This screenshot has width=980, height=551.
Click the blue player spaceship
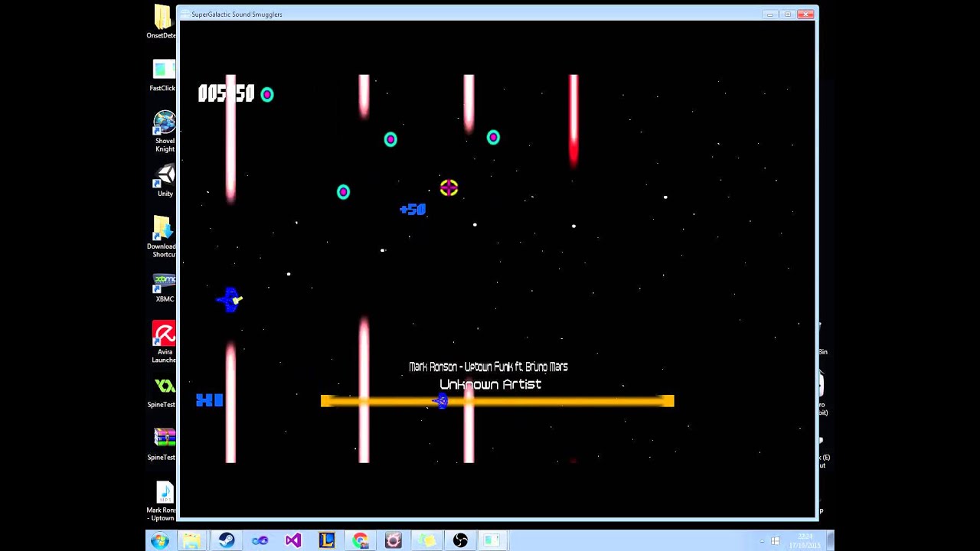230,299
